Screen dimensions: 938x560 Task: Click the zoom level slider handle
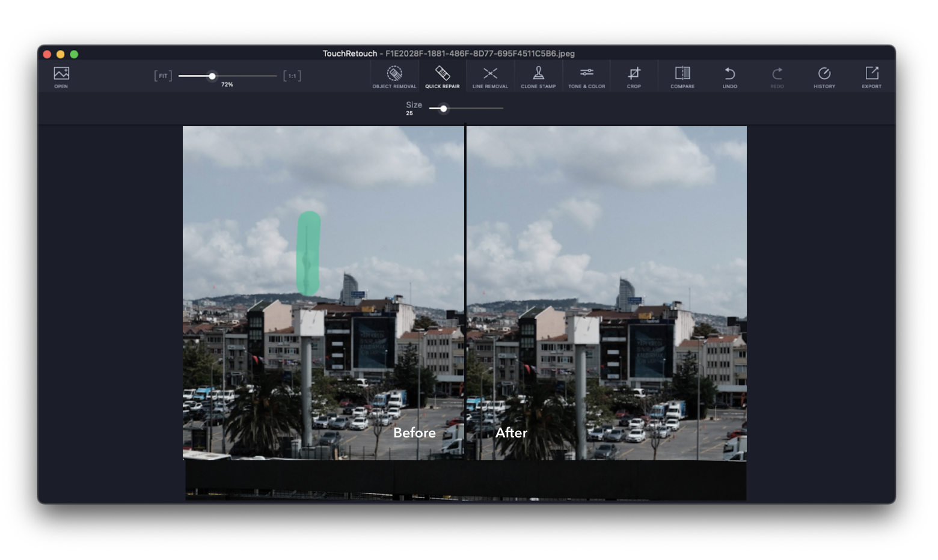pos(212,76)
